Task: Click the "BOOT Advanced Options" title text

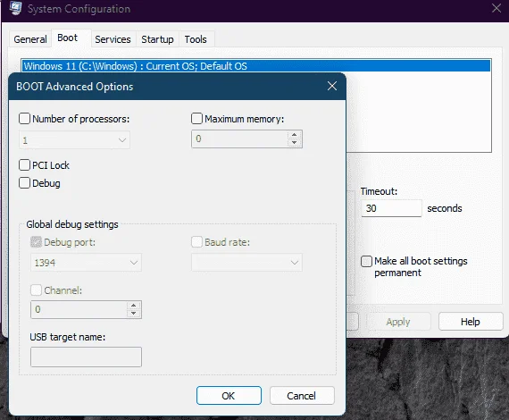Action: (x=75, y=87)
